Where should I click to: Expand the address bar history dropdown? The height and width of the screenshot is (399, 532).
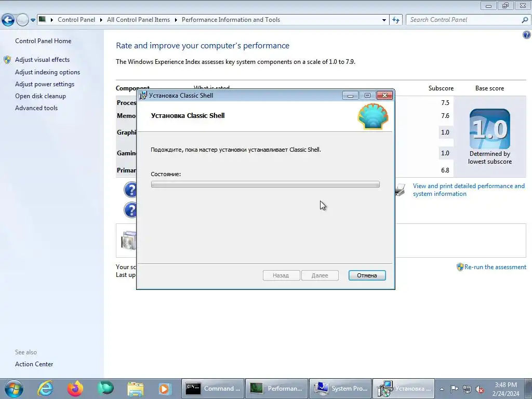coord(384,20)
